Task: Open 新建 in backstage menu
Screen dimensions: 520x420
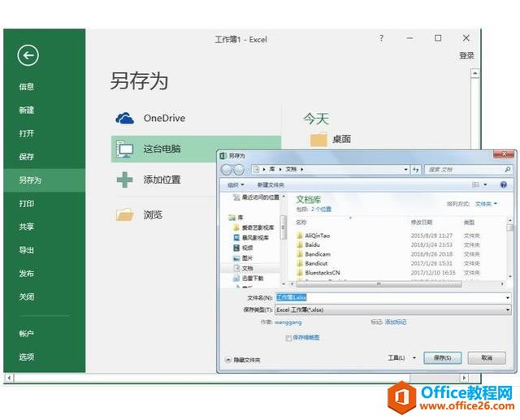Action: coord(27,110)
